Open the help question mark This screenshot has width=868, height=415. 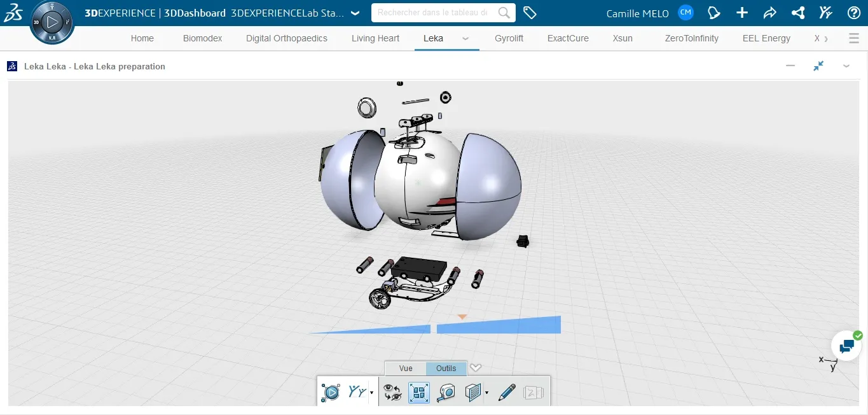point(854,13)
